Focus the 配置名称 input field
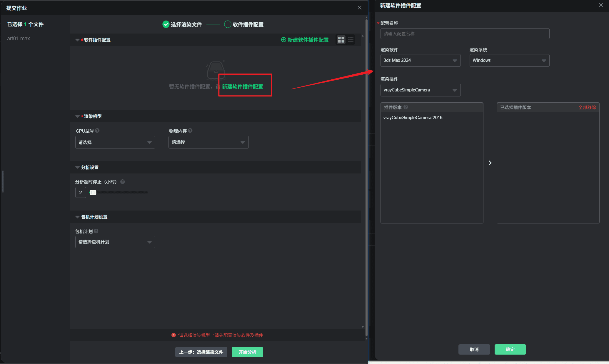This screenshot has height=364, width=609. click(x=465, y=34)
